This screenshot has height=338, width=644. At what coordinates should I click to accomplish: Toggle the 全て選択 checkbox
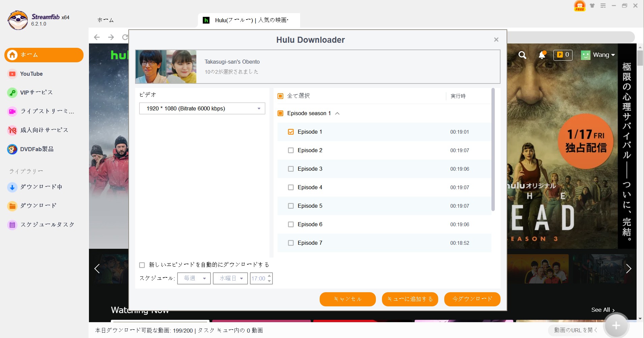click(x=280, y=96)
